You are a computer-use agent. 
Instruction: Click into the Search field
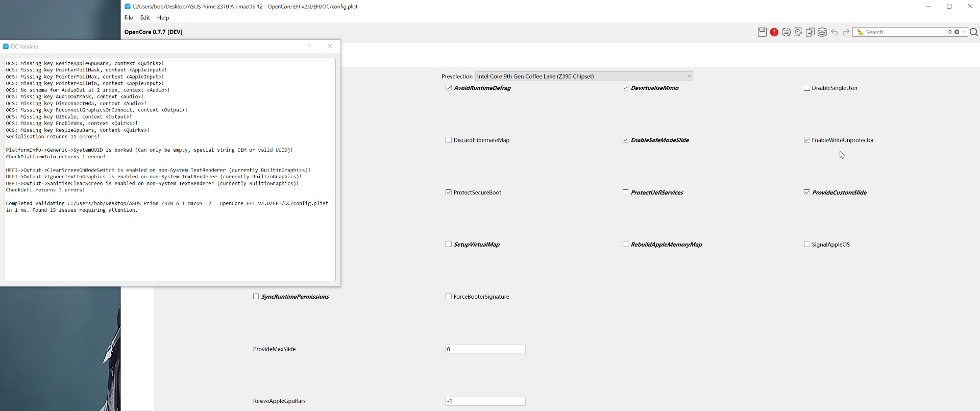click(x=905, y=32)
